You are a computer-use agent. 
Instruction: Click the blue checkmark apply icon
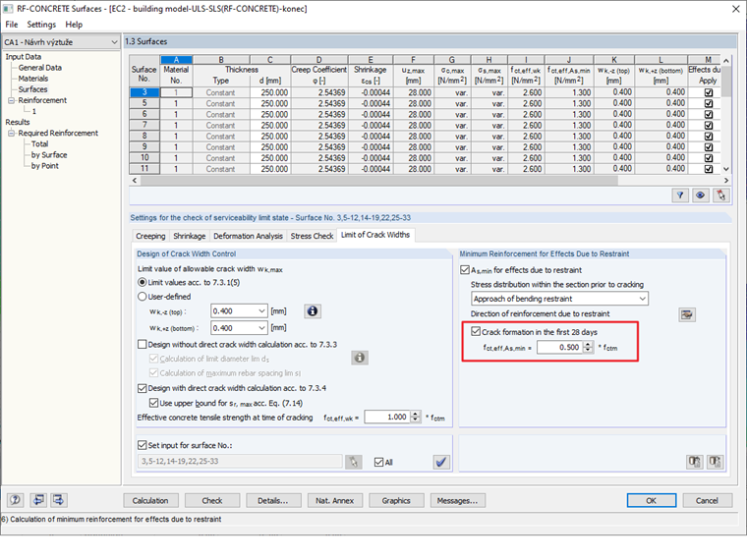(x=441, y=462)
